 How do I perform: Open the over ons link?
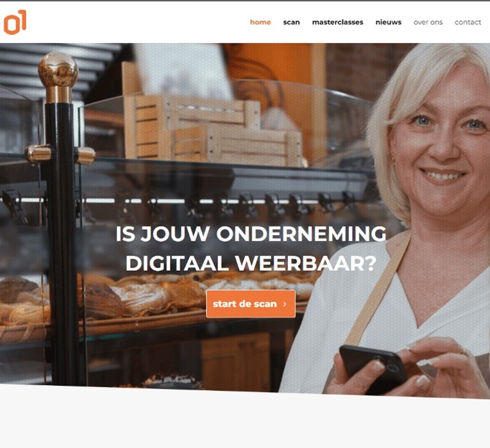click(428, 22)
